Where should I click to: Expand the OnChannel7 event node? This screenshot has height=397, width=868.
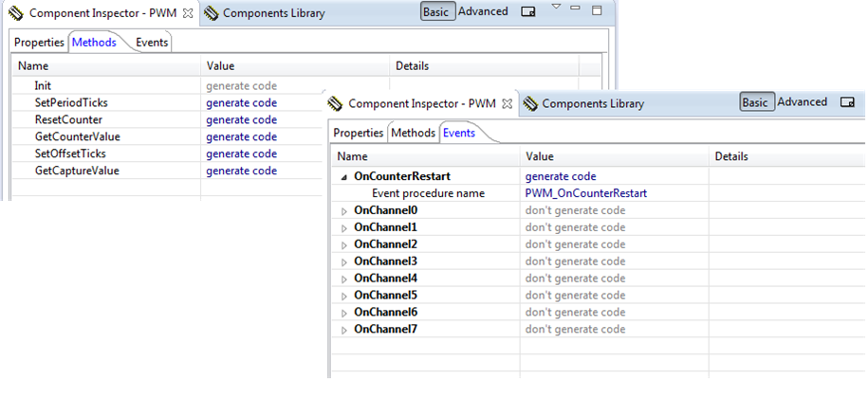[x=344, y=331]
